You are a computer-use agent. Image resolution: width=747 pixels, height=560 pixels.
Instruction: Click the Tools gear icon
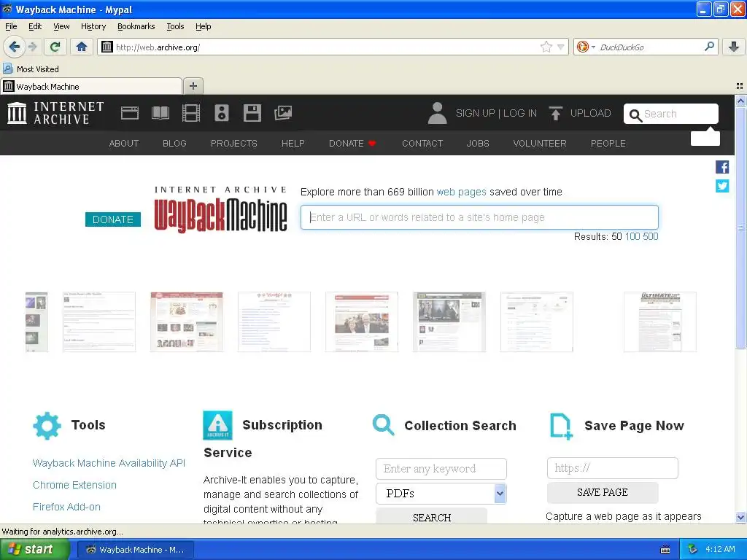point(47,426)
